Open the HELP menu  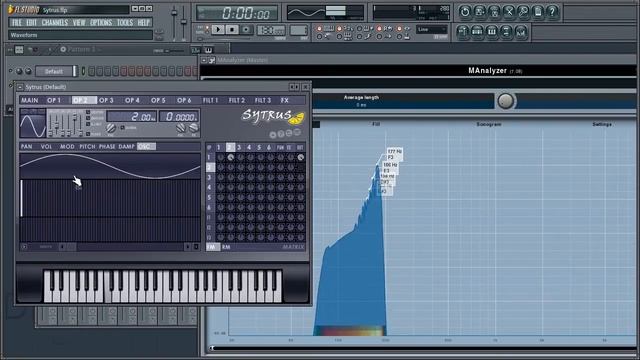pos(144,22)
